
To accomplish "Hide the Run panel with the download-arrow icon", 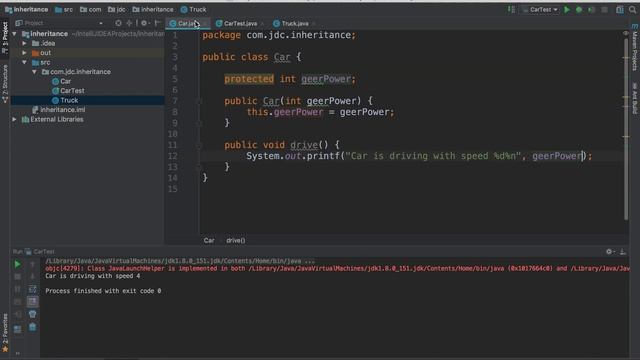I will pyautogui.click(x=623, y=252).
